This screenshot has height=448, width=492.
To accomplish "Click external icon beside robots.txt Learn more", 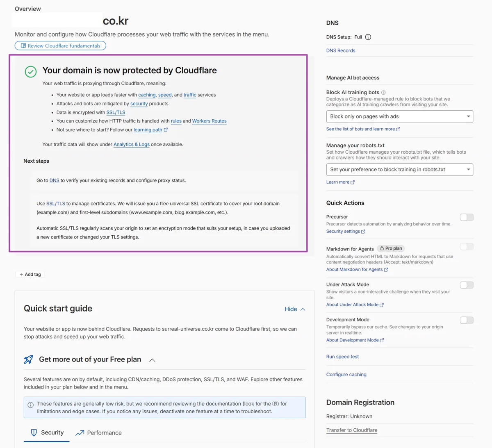I will pos(353,182).
